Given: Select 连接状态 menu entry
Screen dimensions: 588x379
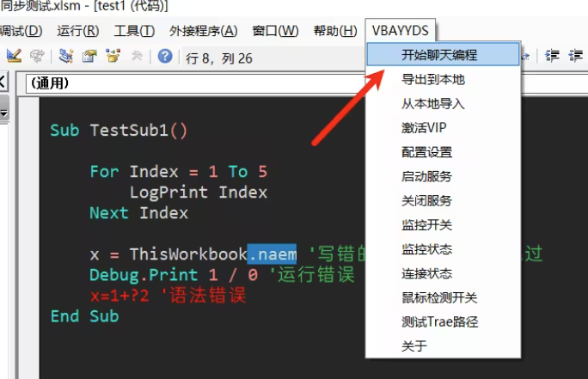Looking at the screenshot, I should point(444,273).
